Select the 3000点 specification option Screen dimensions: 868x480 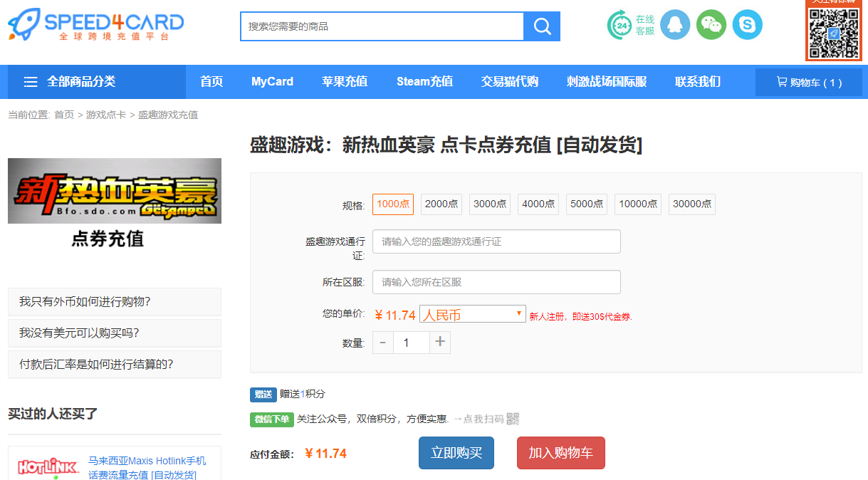click(x=490, y=204)
